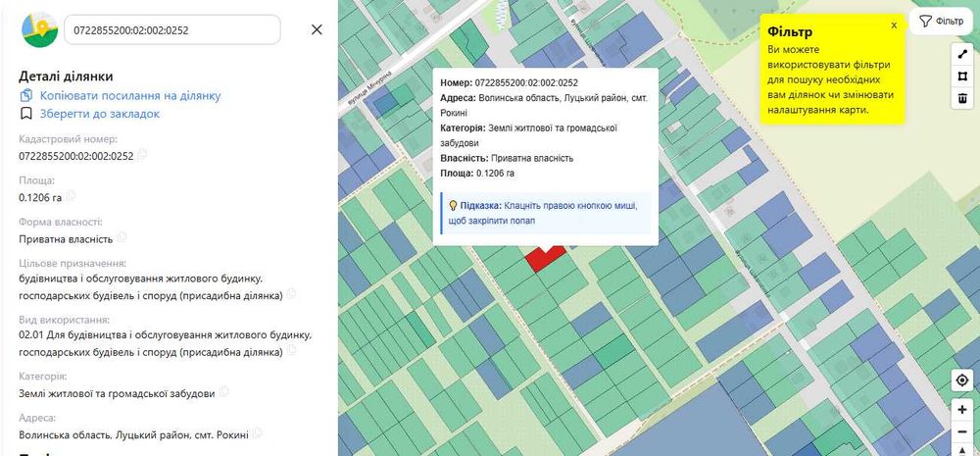Click the cadastral number search input
The image size is (980, 456).
point(171,29)
